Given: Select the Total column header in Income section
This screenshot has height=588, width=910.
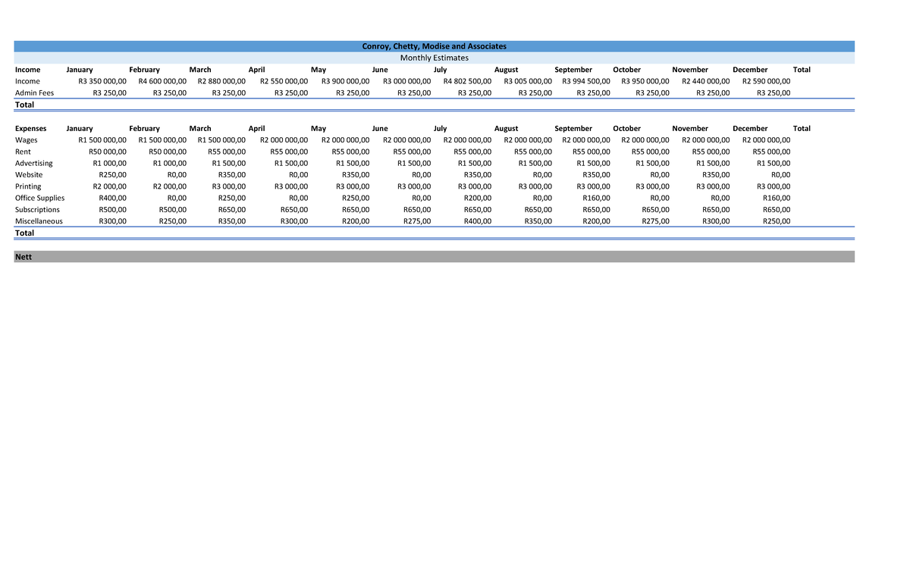Looking at the screenshot, I should (801, 70).
